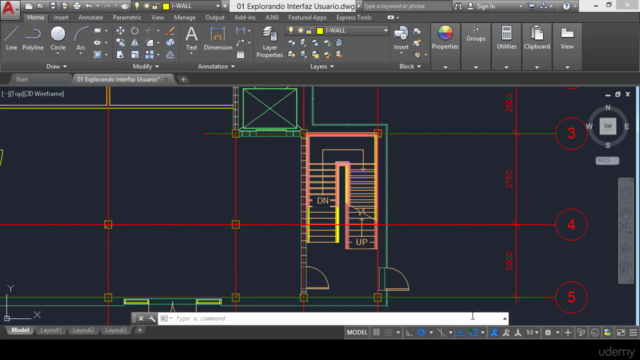The width and height of the screenshot is (640, 360).
Task: Open the Clipboard panel button
Action: coord(537,38)
